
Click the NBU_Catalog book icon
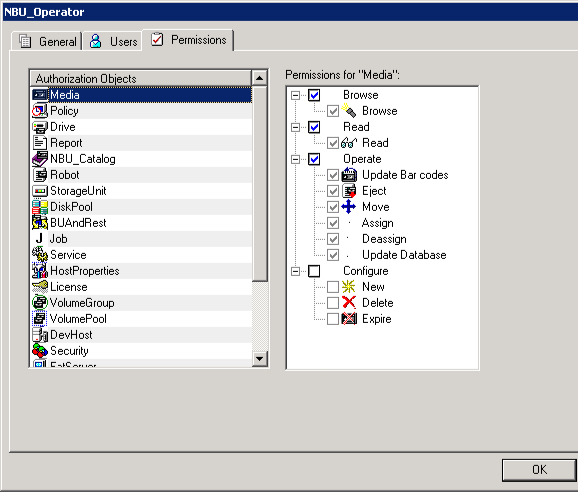[39, 159]
